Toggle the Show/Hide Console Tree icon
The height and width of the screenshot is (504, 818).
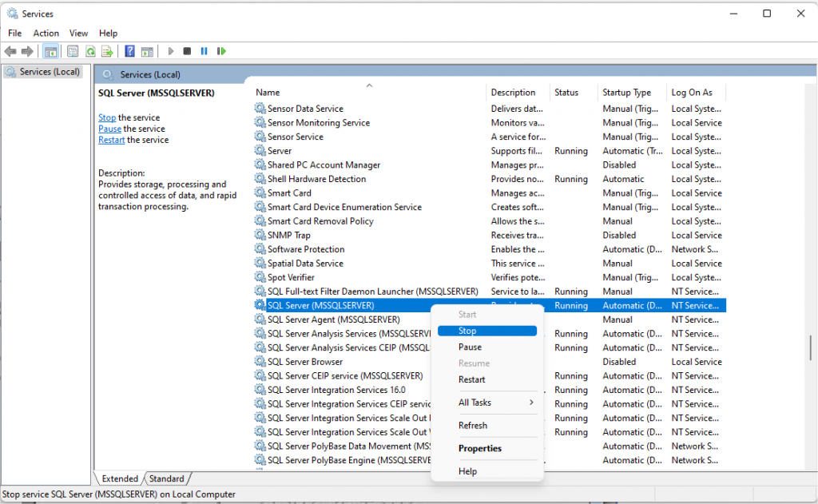[50, 51]
